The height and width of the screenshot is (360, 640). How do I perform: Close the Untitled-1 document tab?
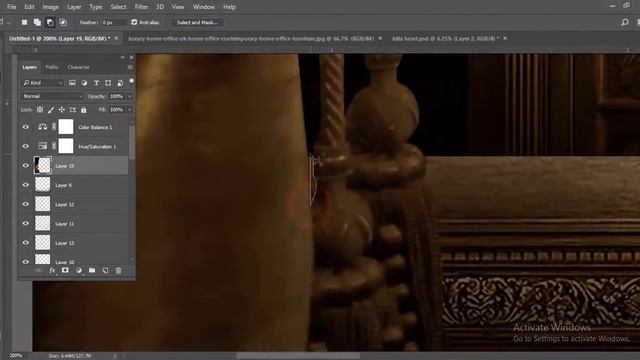point(116,38)
